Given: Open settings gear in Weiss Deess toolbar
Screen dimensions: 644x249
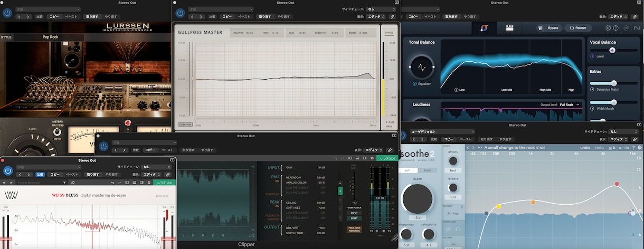Looking at the screenshot, I should (x=148, y=183).
